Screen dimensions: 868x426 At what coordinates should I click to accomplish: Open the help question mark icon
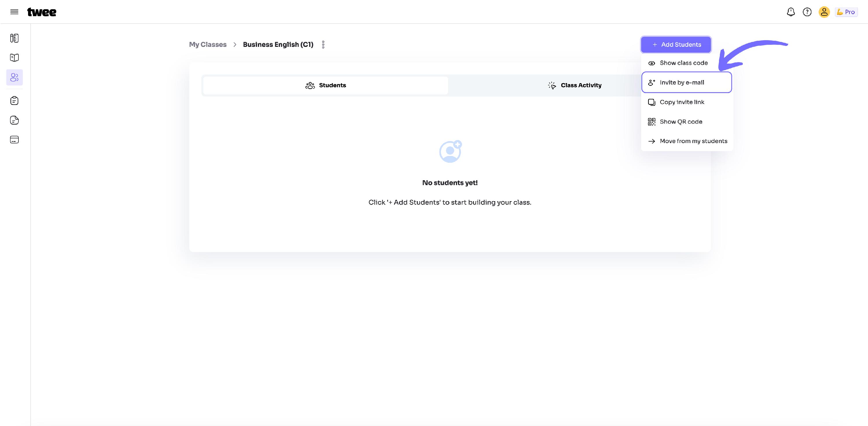click(807, 12)
